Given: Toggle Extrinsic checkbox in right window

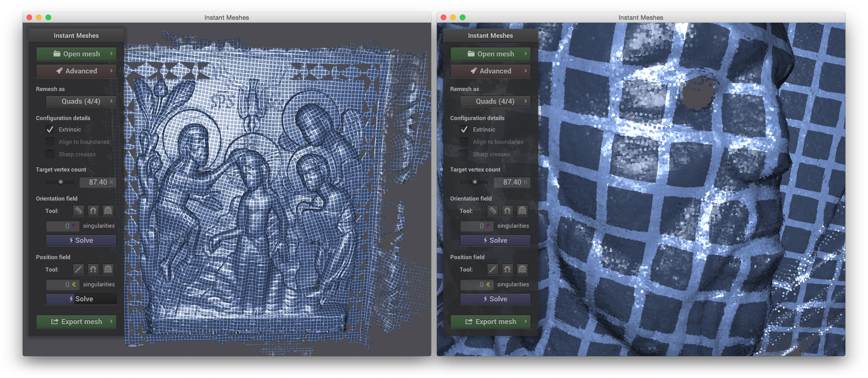Looking at the screenshot, I should [464, 129].
